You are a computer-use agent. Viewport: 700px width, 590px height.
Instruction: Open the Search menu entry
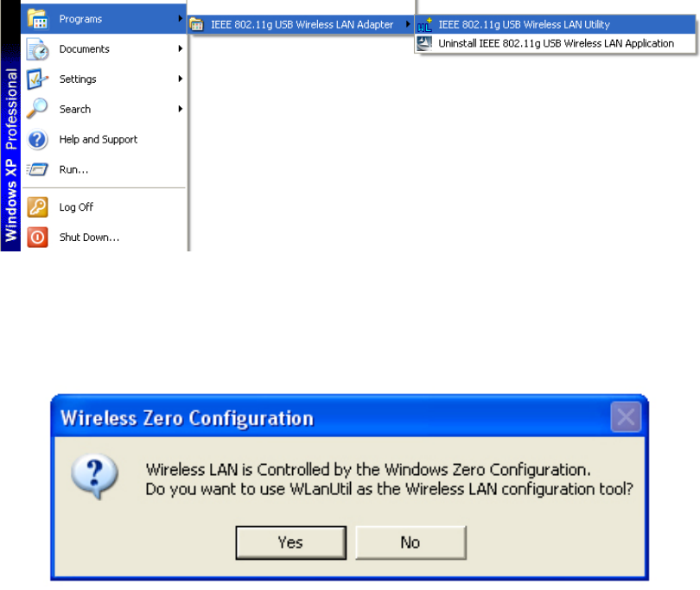(104, 109)
